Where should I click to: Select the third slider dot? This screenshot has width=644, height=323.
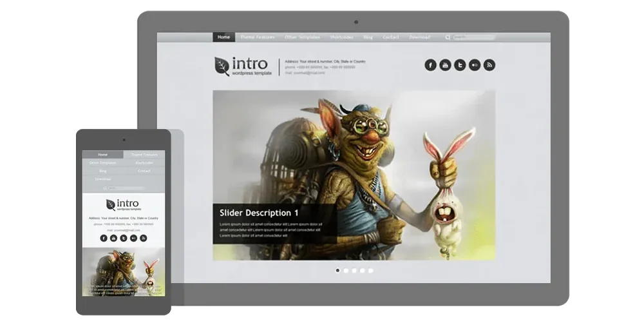(354, 270)
